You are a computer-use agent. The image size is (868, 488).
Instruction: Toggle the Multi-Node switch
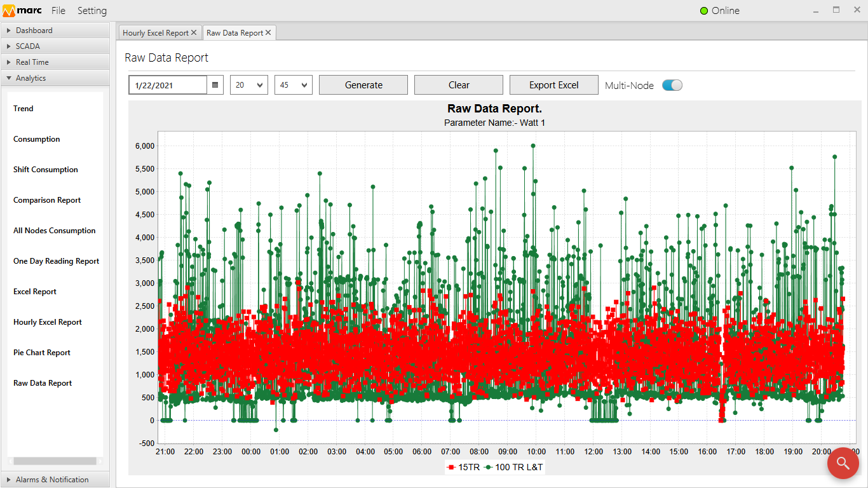click(x=672, y=85)
